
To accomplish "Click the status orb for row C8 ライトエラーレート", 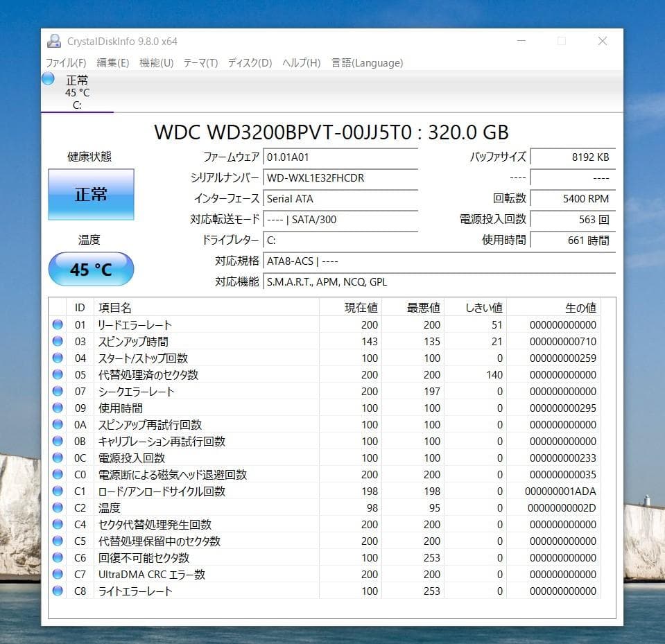I will 58,591.
